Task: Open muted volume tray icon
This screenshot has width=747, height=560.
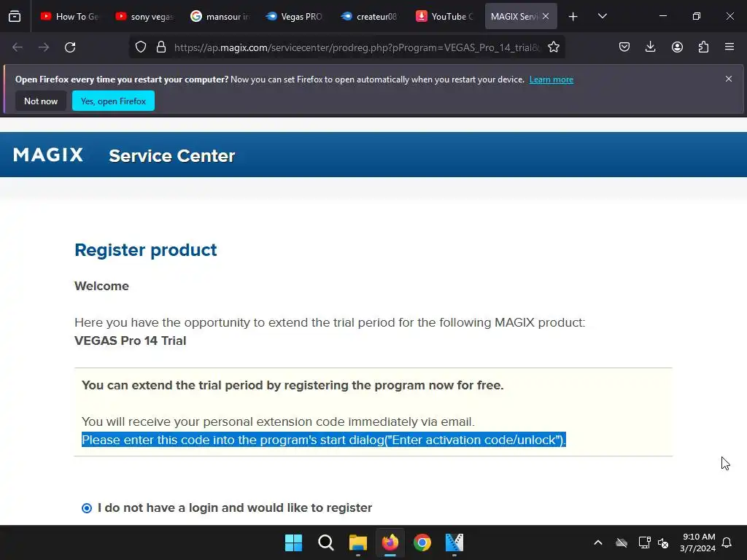Action: pos(662,542)
